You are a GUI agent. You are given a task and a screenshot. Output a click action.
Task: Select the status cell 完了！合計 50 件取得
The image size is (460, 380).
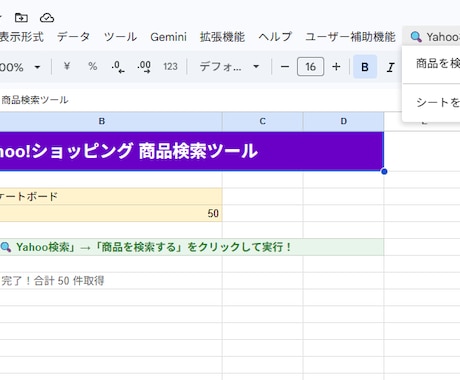point(111,281)
